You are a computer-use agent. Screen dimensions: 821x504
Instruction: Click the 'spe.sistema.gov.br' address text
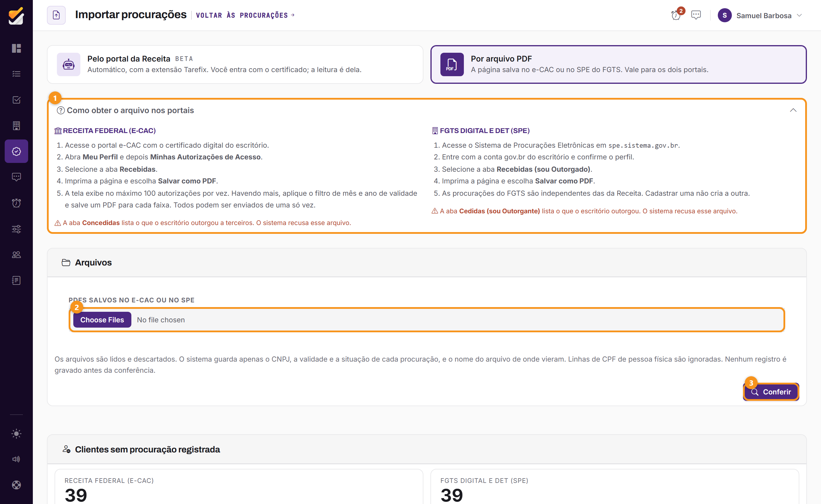(643, 145)
